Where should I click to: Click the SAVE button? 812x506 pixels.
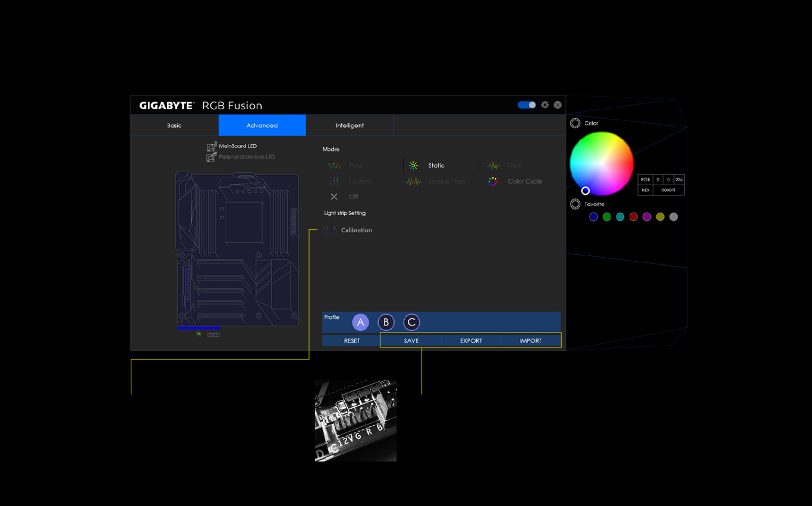[411, 341]
